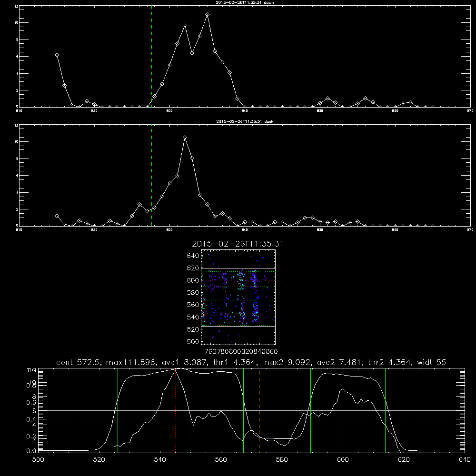Click the 620 x-axis label of the bottom plot
The height and width of the screenshot is (476, 476).
click(404, 460)
